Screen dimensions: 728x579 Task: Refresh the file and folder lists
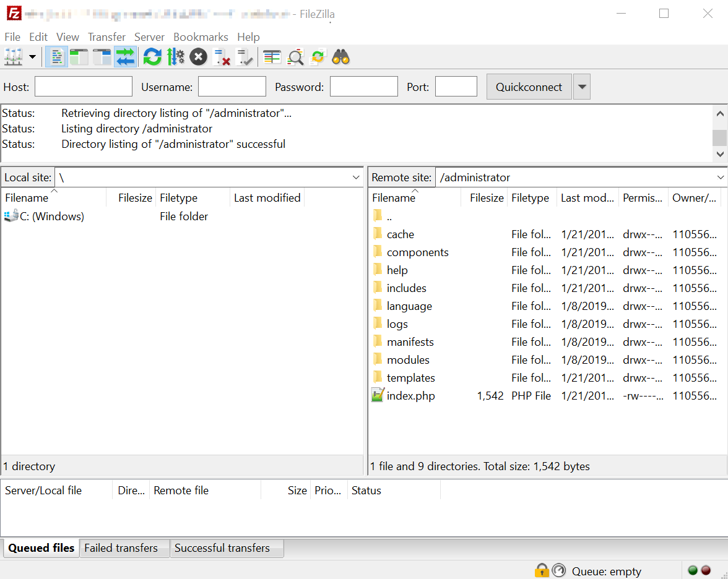tap(152, 57)
